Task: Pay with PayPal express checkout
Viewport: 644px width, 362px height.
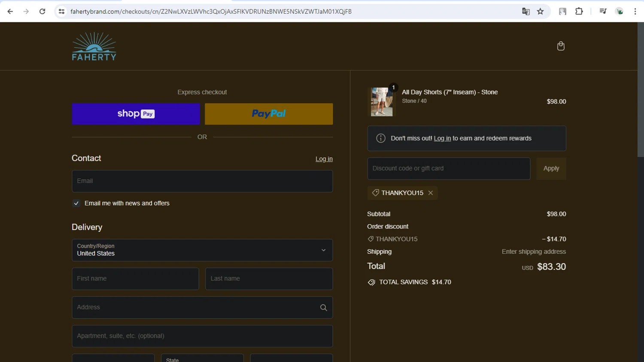Action: coord(269,114)
